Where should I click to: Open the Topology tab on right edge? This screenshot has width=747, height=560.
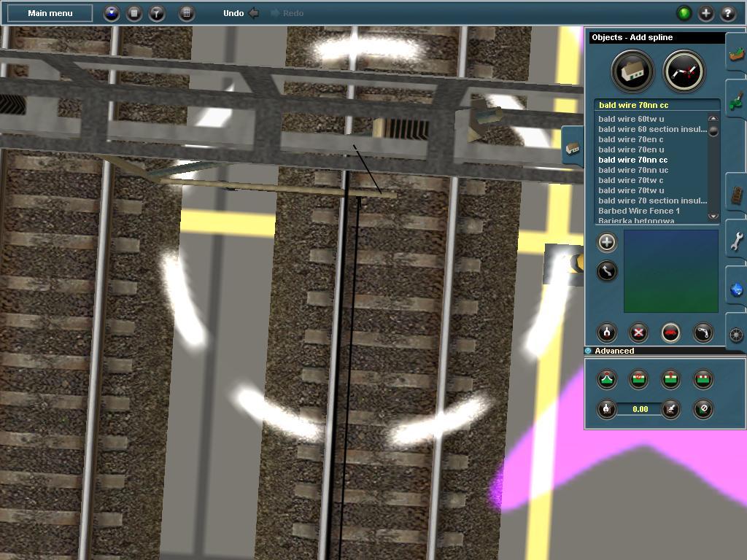tap(737, 53)
